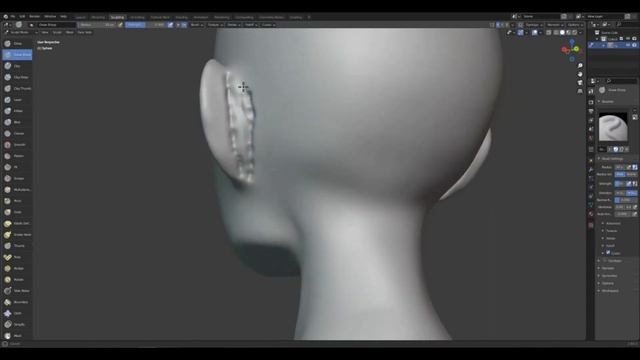Toggle the camera view gizmo
640x360 pixels.
(580, 83)
